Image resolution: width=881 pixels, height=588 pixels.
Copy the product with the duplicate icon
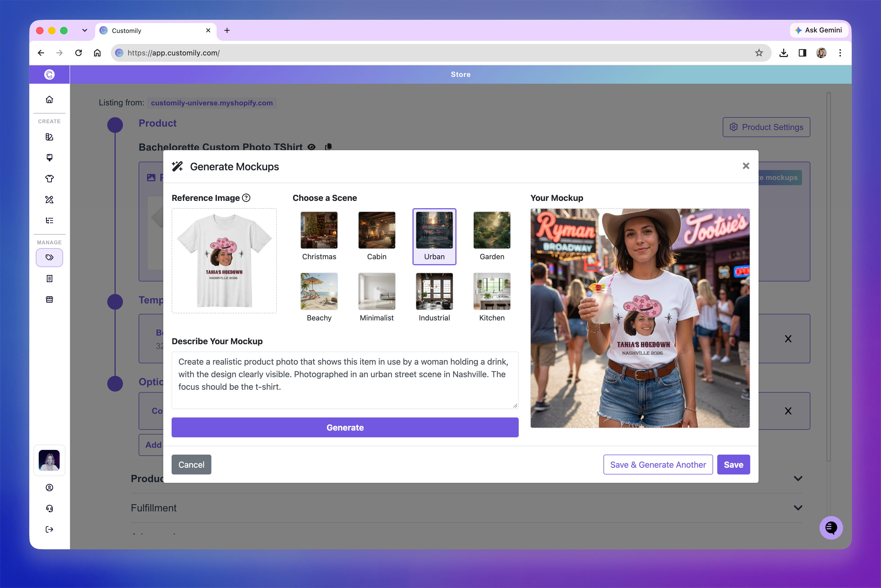(x=328, y=147)
